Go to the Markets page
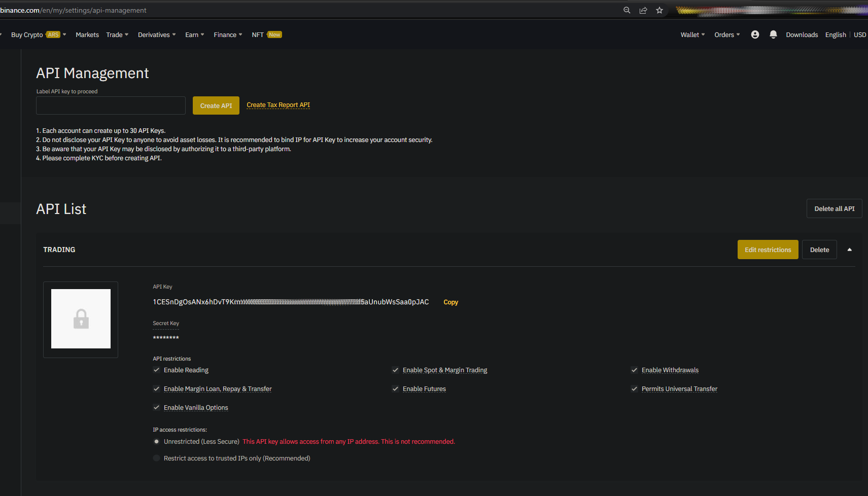 87,34
